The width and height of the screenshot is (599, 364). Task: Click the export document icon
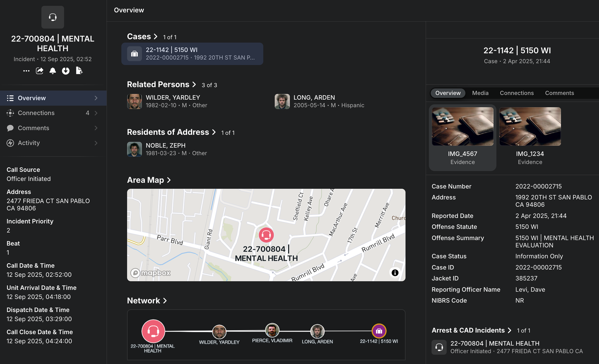click(79, 71)
